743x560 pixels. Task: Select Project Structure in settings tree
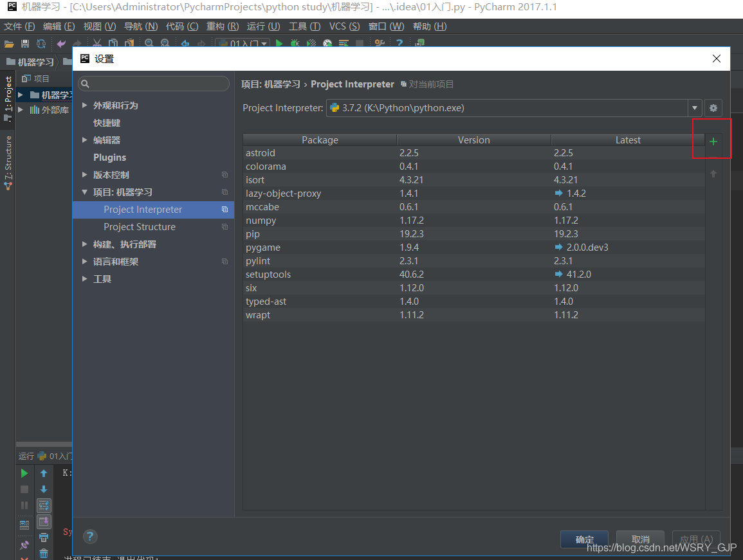coord(153,227)
